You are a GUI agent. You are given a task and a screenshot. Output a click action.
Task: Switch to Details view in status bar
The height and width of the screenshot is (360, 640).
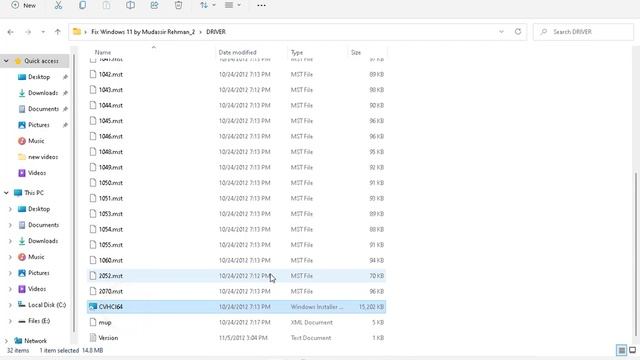point(621,350)
